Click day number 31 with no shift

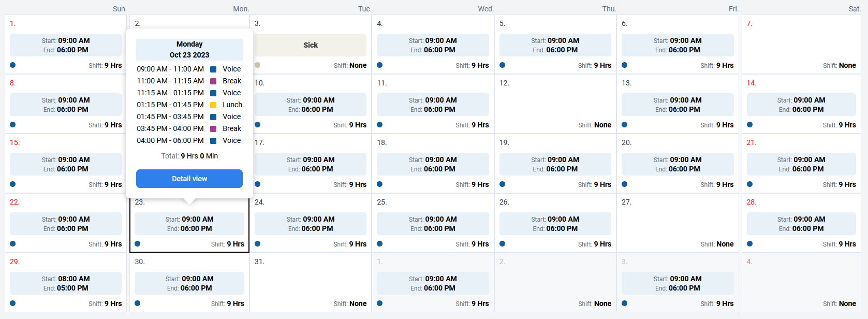click(259, 262)
